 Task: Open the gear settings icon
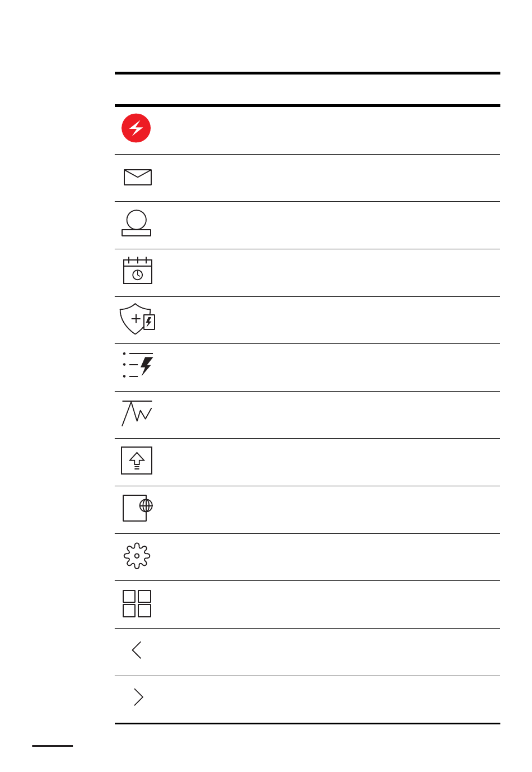pos(137,556)
